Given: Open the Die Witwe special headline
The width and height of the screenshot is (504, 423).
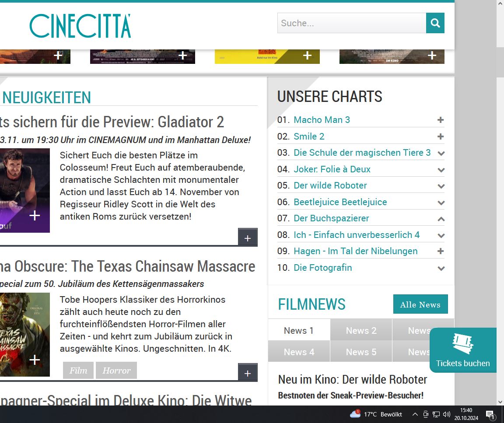Looking at the screenshot, I should (x=126, y=400).
